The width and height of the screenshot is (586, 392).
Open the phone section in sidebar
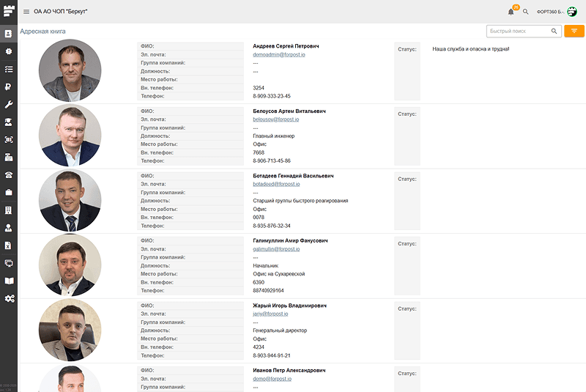coord(9,174)
